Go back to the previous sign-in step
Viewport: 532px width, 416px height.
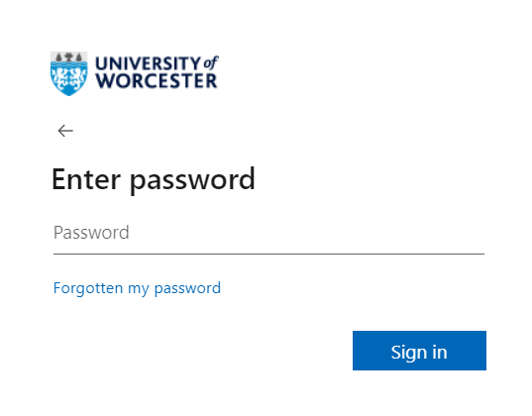pyautogui.click(x=65, y=131)
